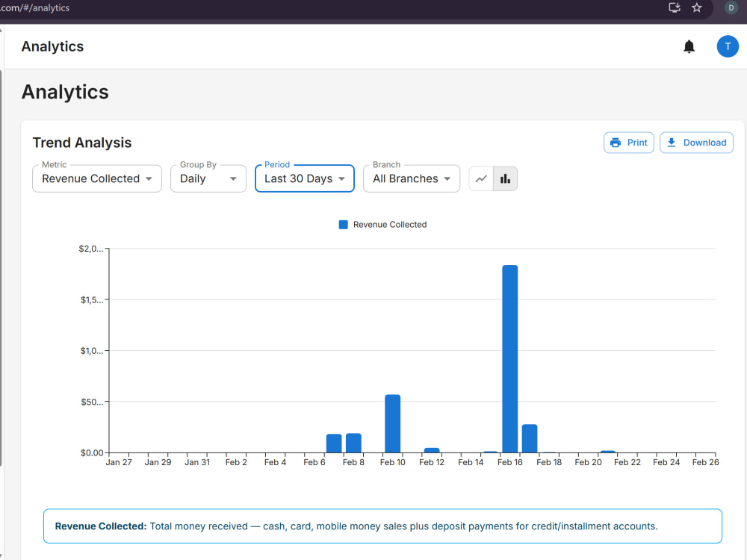Click the $50... y-axis label
This screenshot has width=747, height=560.
point(92,402)
